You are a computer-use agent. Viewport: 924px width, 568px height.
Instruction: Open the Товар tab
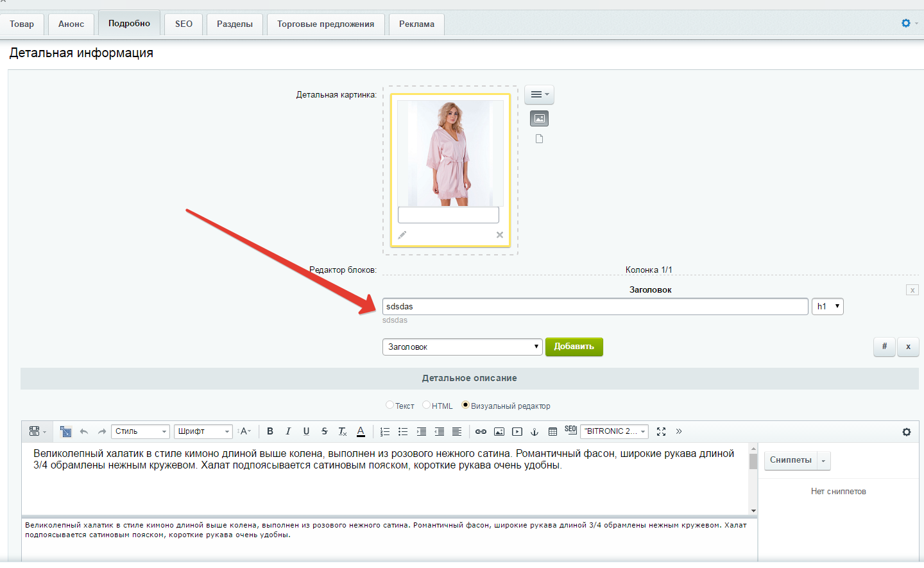22,24
